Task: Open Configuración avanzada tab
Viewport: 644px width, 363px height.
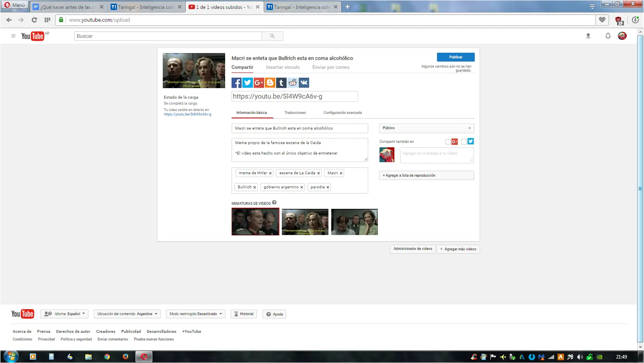Action: [x=343, y=113]
